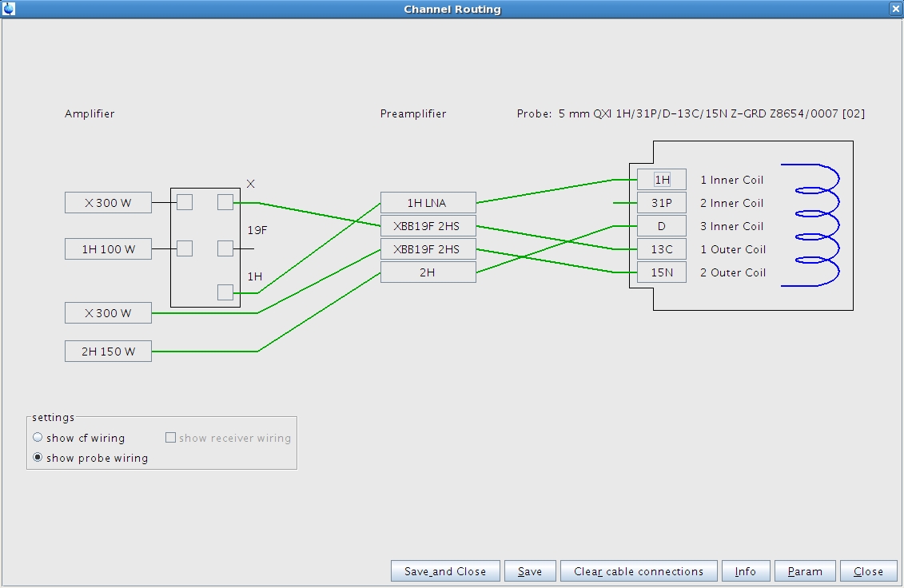This screenshot has width=904, height=588.
Task: Click the app icon in title bar
Action: pos(9,9)
